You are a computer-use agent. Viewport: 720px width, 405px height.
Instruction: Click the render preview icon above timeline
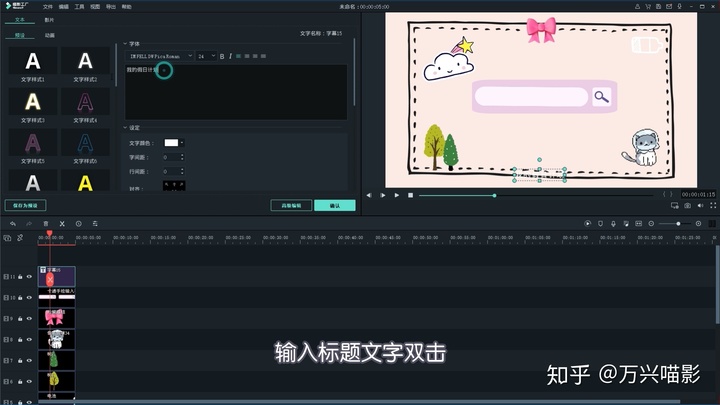pos(587,224)
